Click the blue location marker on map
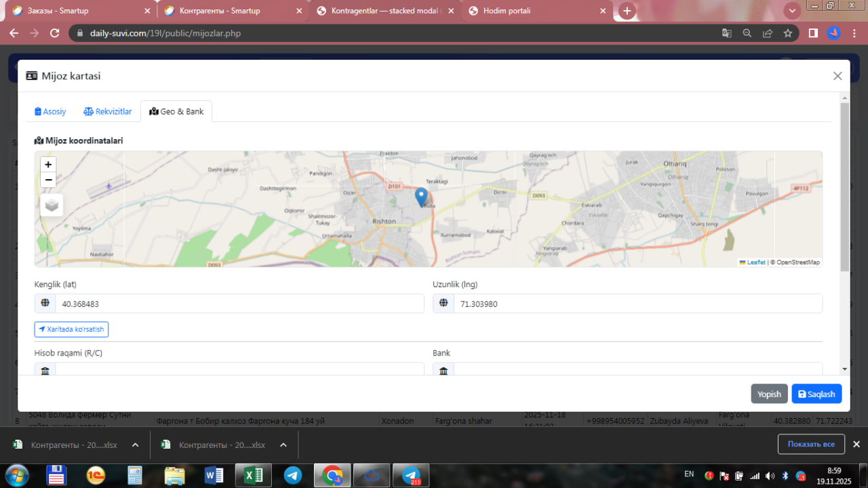This screenshot has width=868, height=488. (421, 197)
